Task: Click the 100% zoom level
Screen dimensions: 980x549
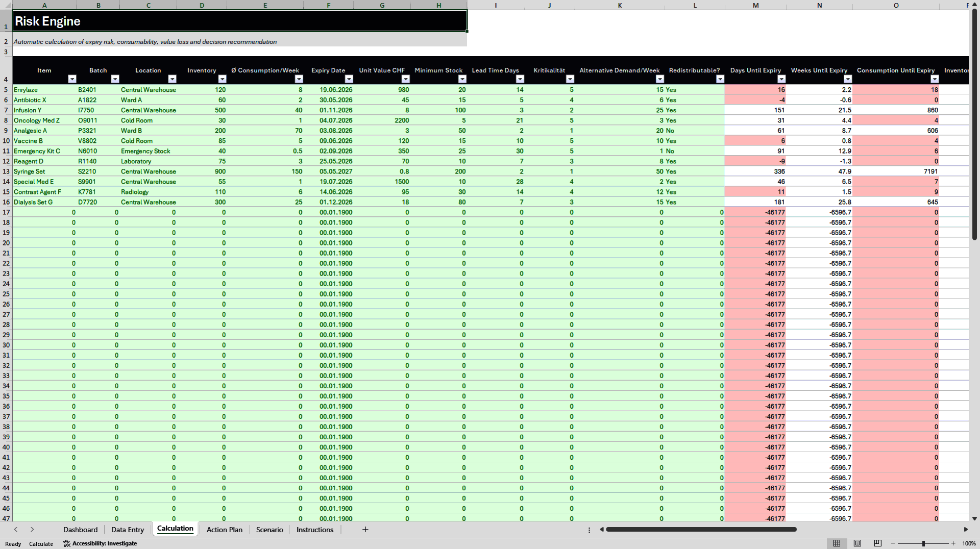Action: (x=969, y=543)
